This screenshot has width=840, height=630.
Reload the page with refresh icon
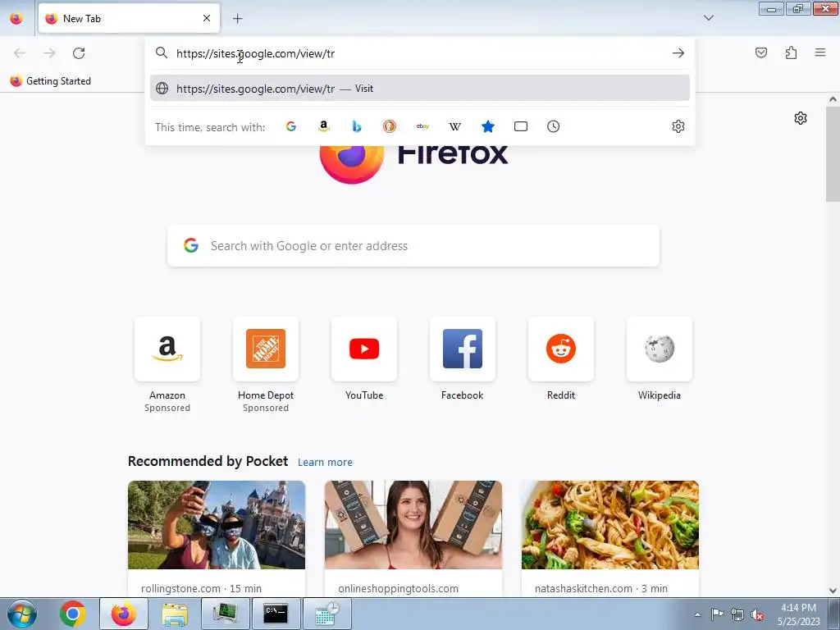click(79, 53)
